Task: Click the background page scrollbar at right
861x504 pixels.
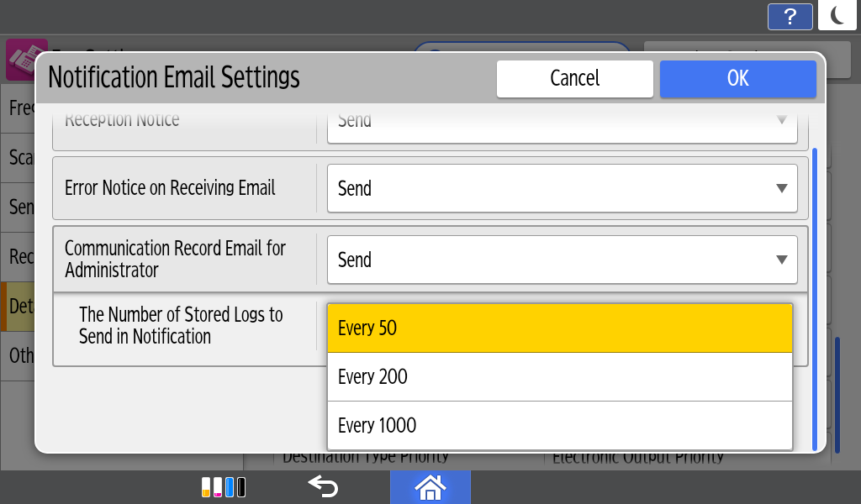Action: coord(837,395)
